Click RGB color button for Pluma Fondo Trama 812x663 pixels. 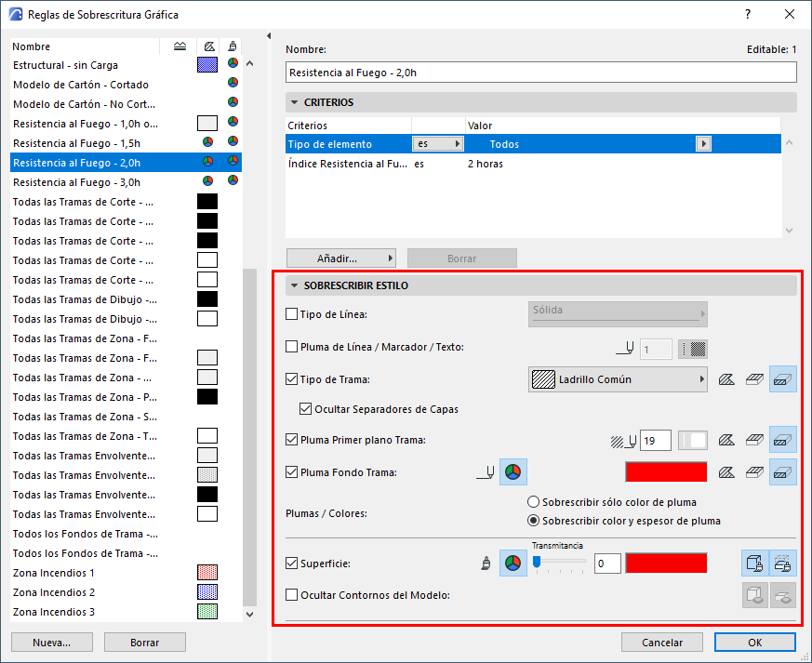coord(512,472)
